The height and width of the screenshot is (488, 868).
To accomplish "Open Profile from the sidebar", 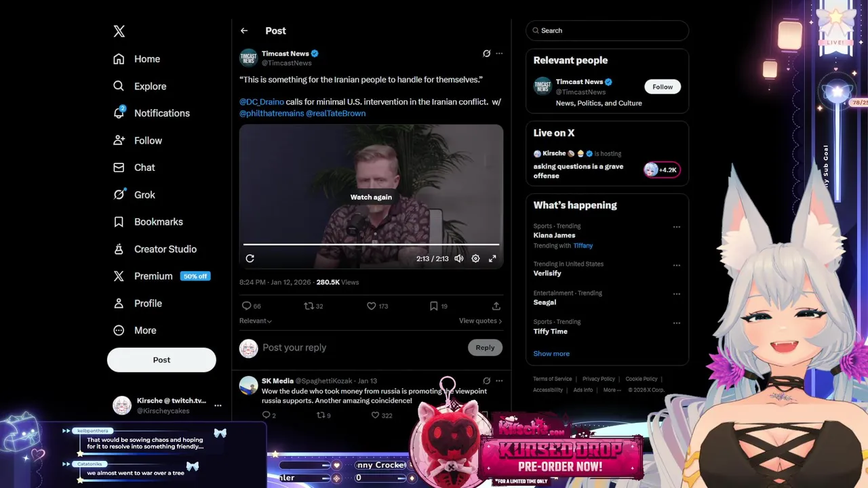I will 138,303.
